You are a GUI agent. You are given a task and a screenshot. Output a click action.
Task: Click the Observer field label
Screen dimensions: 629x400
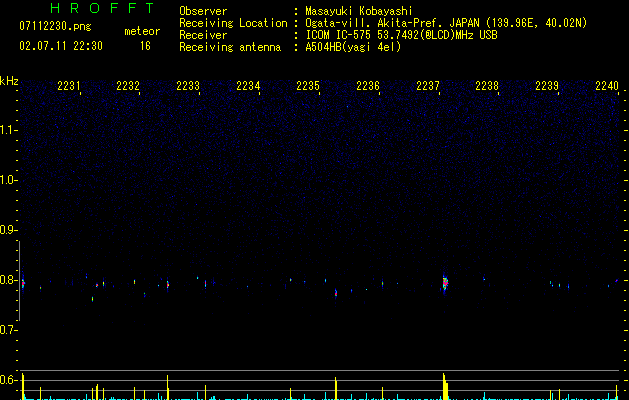pyautogui.click(x=203, y=11)
